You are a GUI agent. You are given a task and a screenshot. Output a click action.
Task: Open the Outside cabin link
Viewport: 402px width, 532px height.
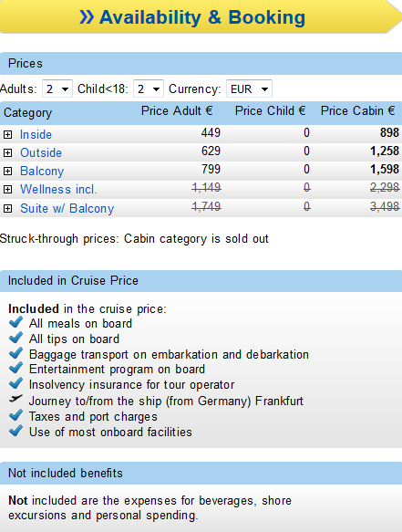click(41, 153)
